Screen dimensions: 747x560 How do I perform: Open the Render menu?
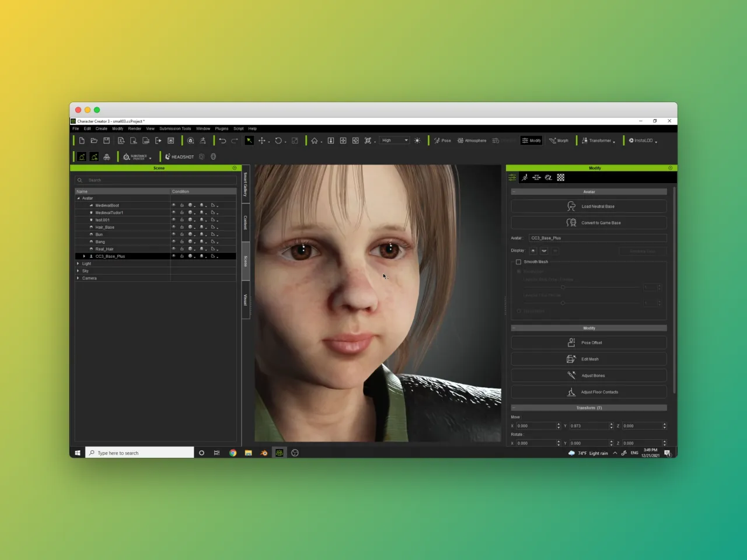[x=135, y=128]
